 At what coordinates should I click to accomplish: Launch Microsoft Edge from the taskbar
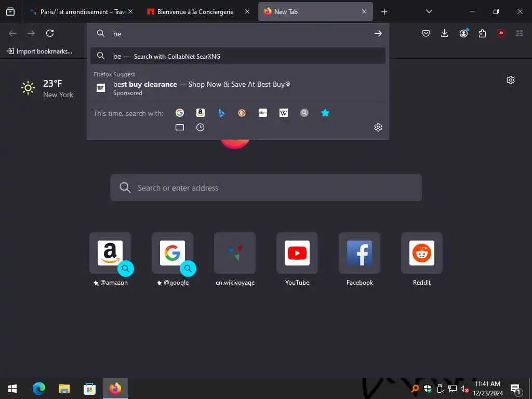[x=38, y=389]
